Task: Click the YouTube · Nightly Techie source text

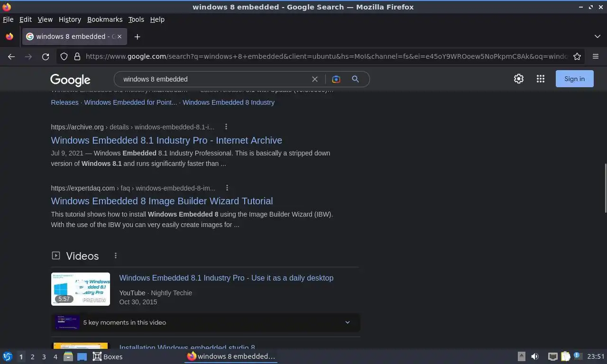Action: tap(156, 293)
